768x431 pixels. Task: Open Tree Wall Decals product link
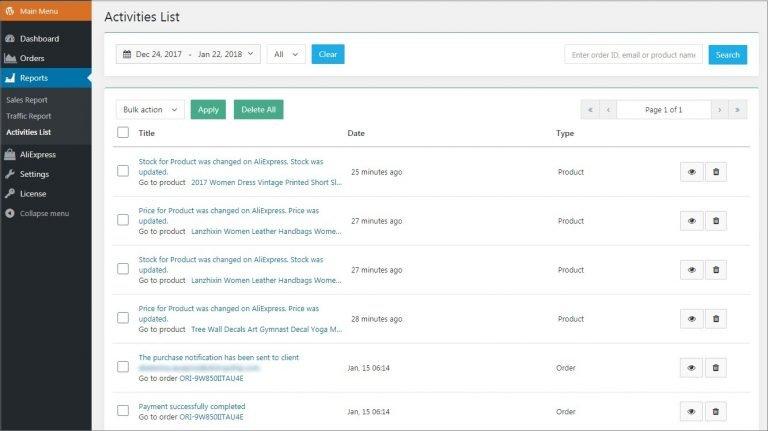tap(266, 329)
